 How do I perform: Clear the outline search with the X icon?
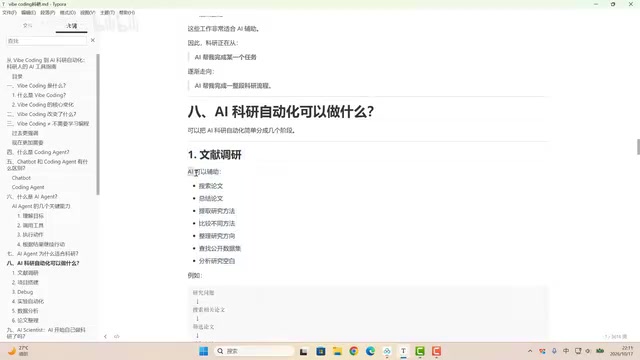tap(93, 40)
